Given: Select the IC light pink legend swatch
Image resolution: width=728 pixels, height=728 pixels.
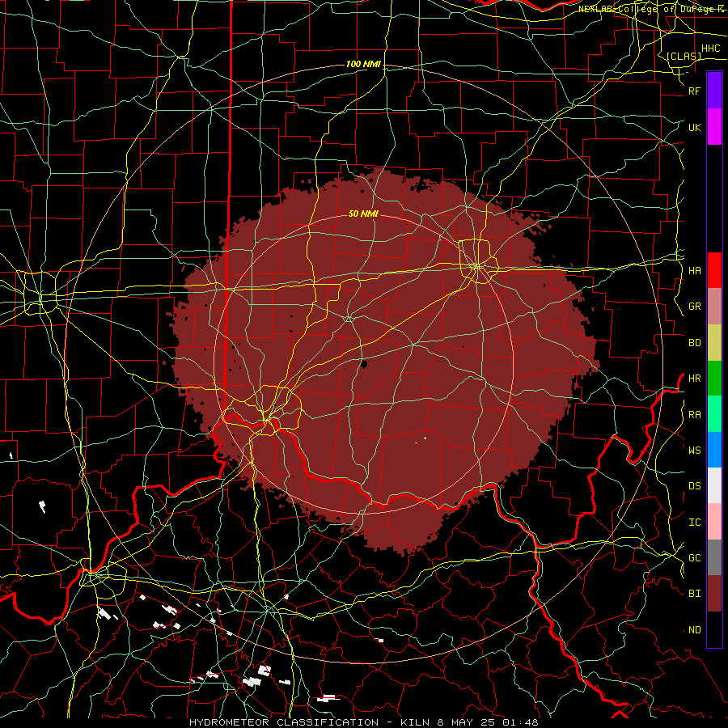Looking at the screenshot, I should pos(714,522).
